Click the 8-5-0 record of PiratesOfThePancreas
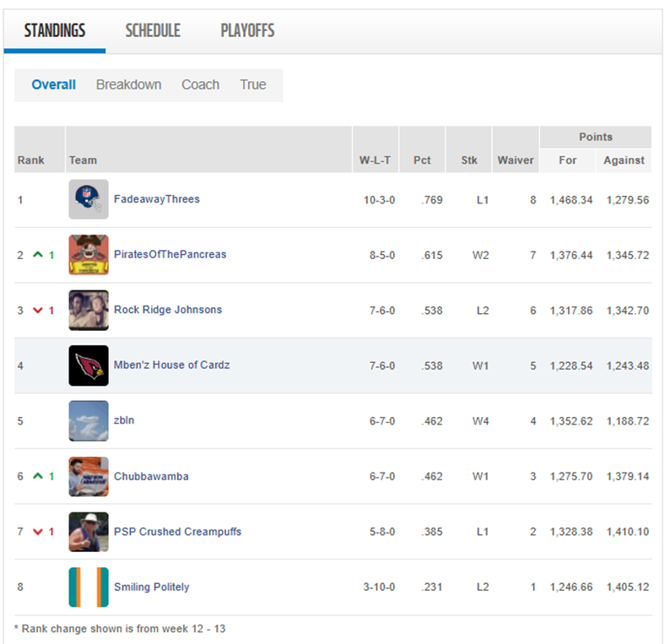Screen dimensions: 664x644 382,255
